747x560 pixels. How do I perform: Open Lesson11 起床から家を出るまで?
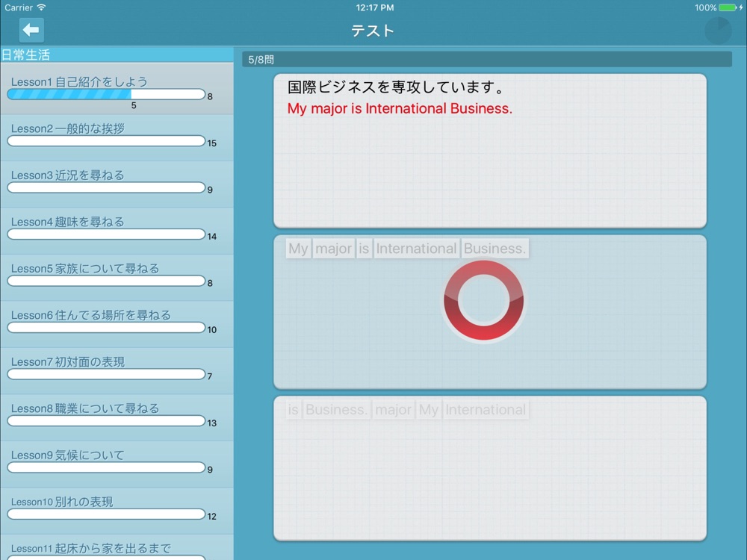point(117,547)
